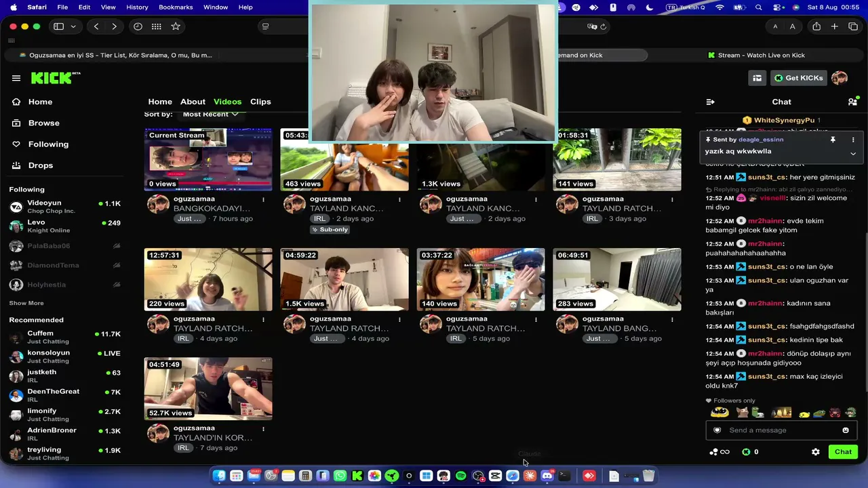
Task: Toggle Safari sidebar visibility
Action: click(x=58, y=26)
